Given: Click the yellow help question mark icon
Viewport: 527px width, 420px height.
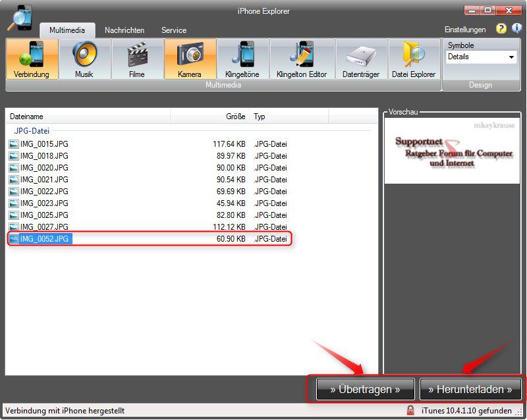Looking at the screenshot, I should [x=501, y=29].
